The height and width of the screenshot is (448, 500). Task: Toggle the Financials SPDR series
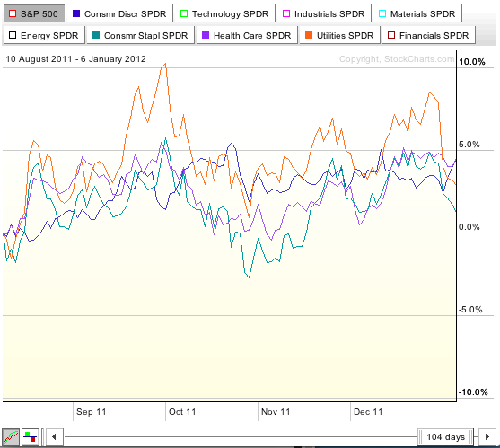[x=428, y=35]
